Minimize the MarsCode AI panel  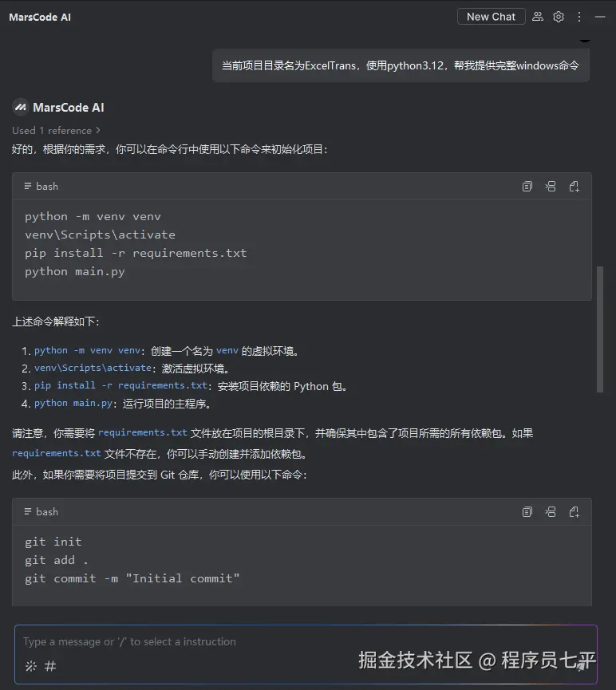tap(600, 17)
